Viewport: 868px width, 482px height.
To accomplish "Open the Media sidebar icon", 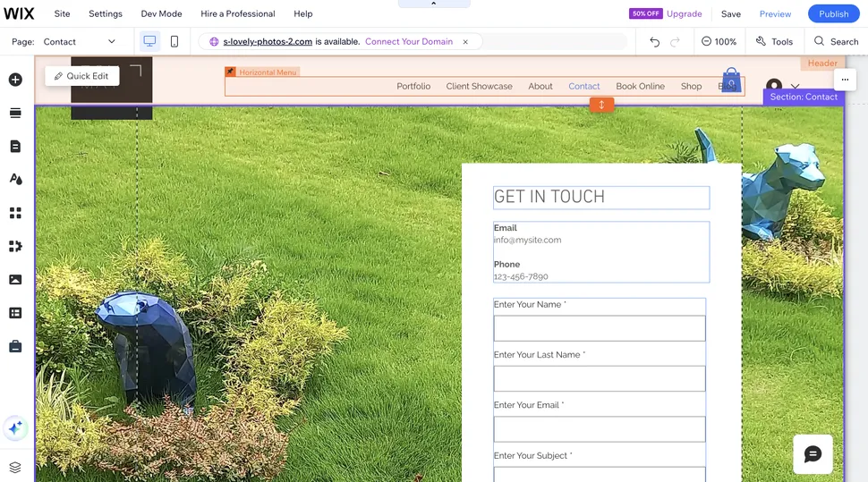I will (x=15, y=280).
